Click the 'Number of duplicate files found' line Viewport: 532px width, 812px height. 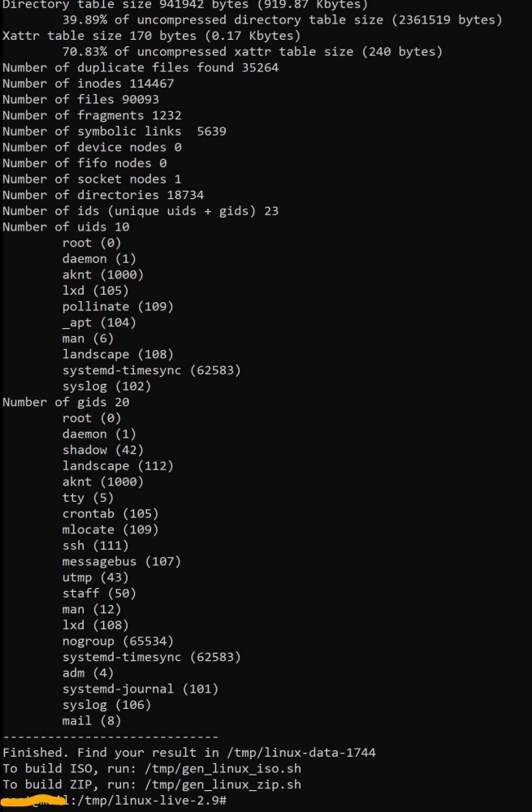141,67
